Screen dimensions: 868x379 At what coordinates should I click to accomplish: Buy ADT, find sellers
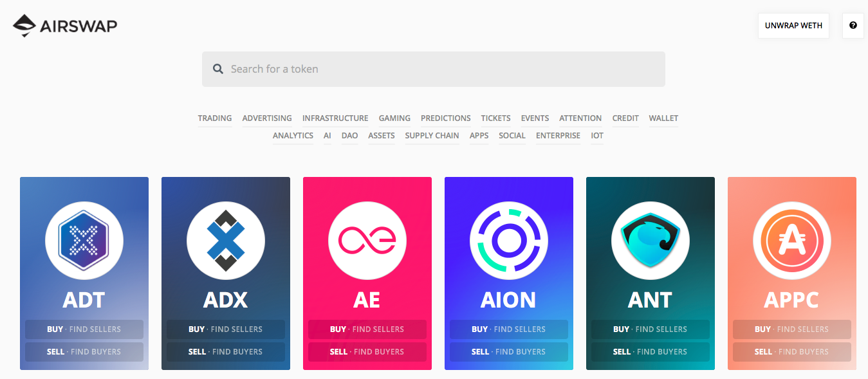tap(84, 329)
